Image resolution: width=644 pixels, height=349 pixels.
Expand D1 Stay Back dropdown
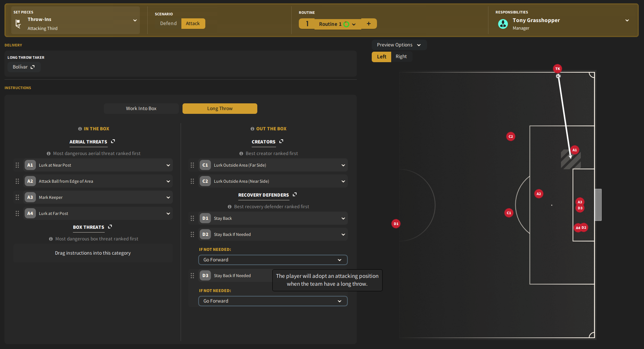(x=273, y=218)
